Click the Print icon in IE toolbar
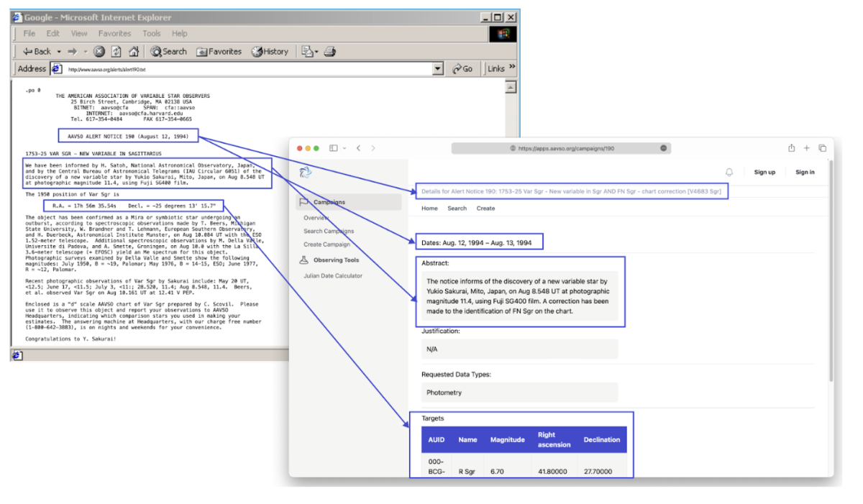863x504 pixels. pyautogui.click(x=330, y=52)
